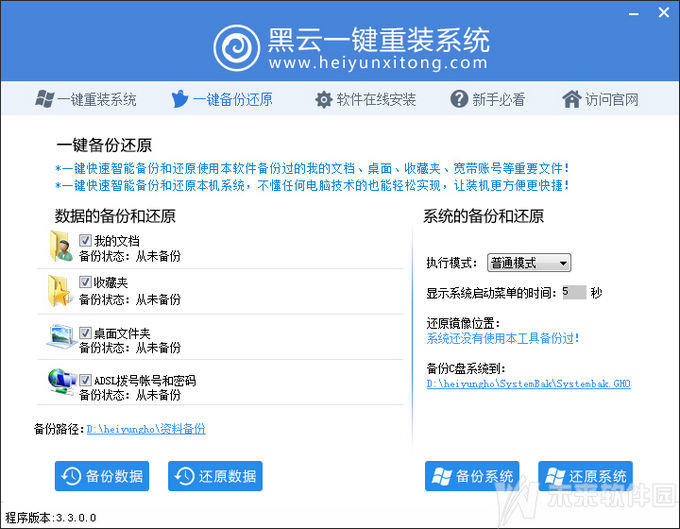680x529 pixels.
Task: Click the 收藏夹 star folder icon
Action: click(60, 290)
